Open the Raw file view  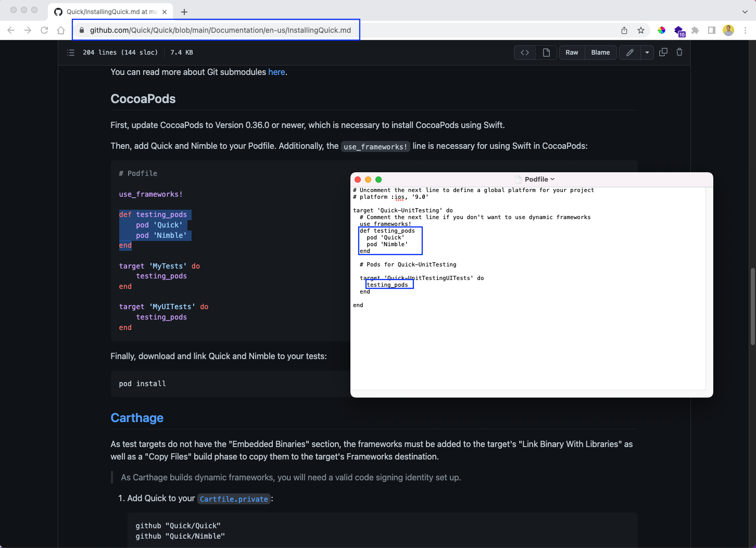[572, 53]
